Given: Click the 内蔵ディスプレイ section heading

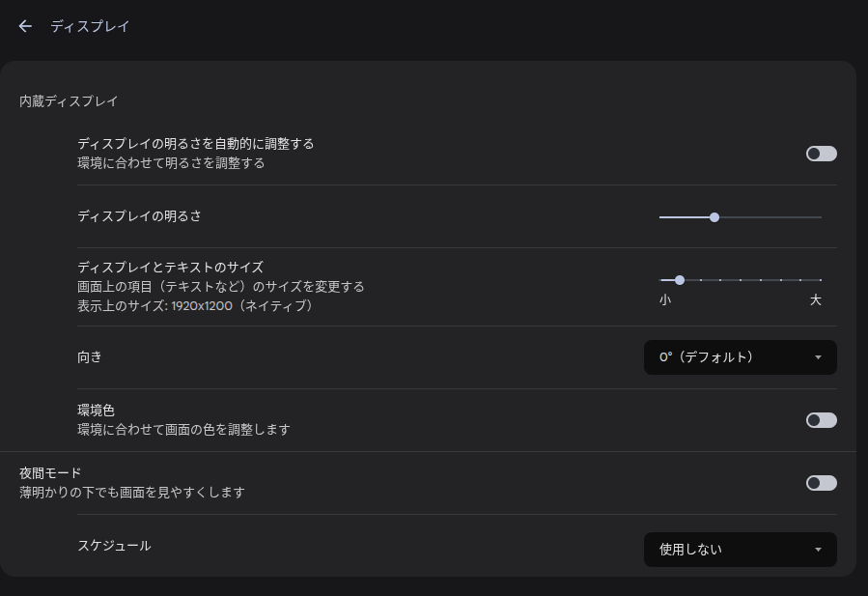Looking at the screenshot, I should point(69,100).
